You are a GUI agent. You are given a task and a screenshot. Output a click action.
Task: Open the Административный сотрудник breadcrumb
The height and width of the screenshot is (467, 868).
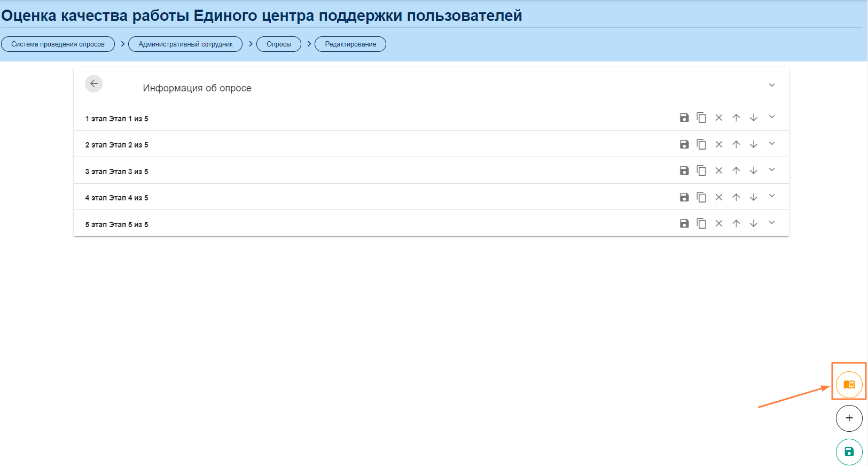click(x=185, y=44)
